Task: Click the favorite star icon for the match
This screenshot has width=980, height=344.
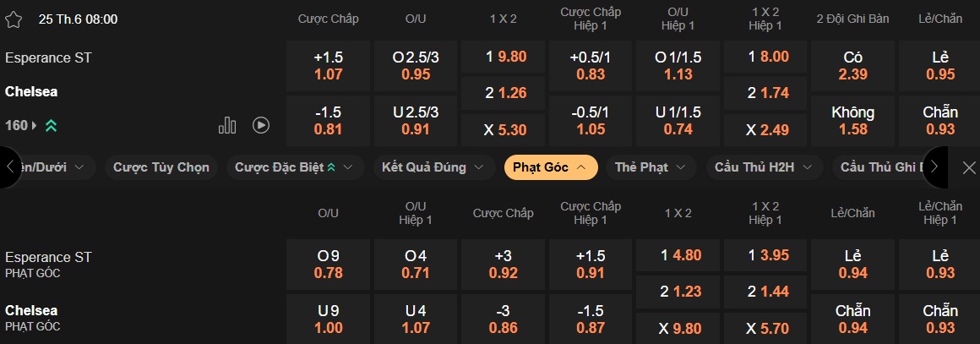Action: point(14,19)
